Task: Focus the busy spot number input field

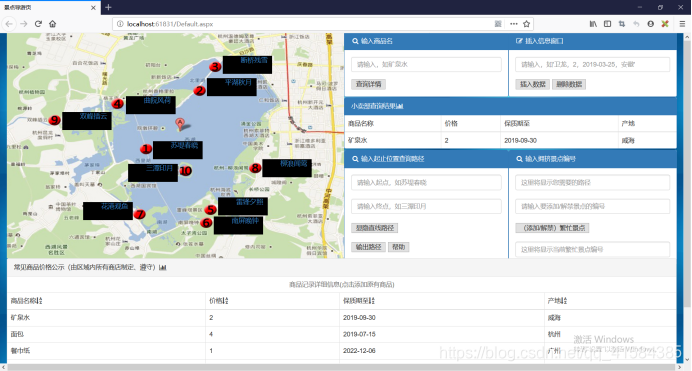Action: coord(592,206)
